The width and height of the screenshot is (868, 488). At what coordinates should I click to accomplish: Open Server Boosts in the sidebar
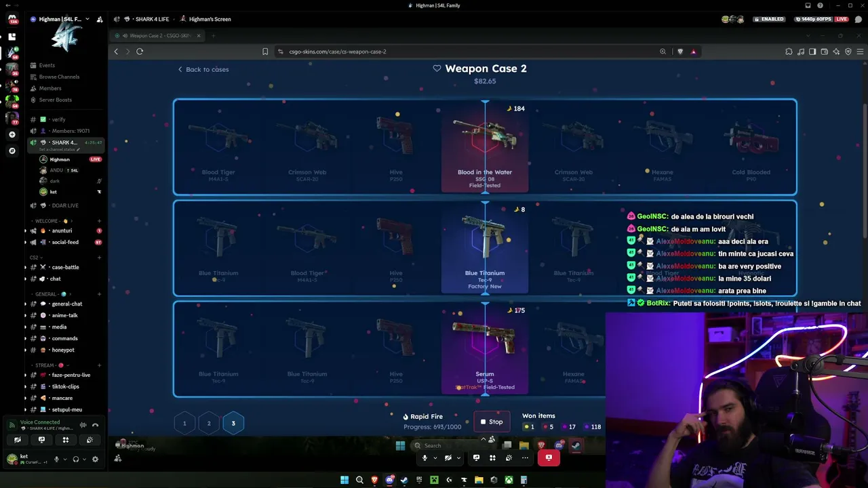point(56,100)
